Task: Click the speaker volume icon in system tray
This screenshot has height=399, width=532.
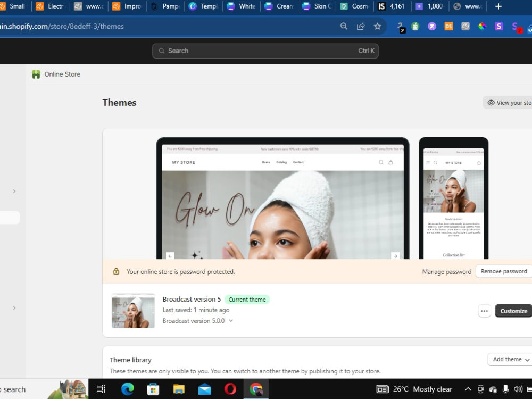Action: (518, 389)
